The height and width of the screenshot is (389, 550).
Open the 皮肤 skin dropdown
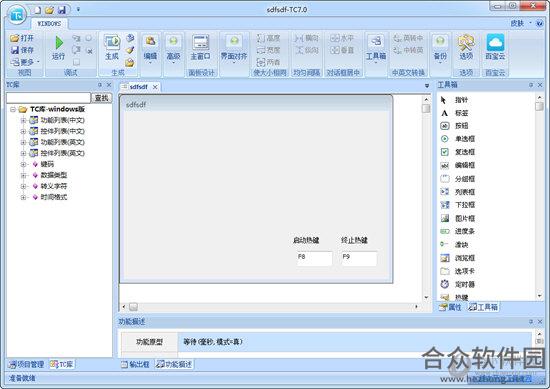tap(521, 24)
